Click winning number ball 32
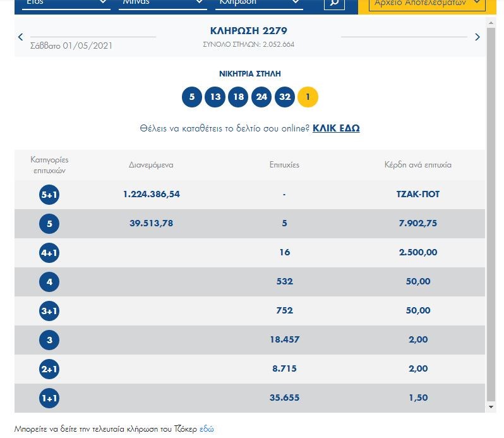 pyautogui.click(x=285, y=97)
